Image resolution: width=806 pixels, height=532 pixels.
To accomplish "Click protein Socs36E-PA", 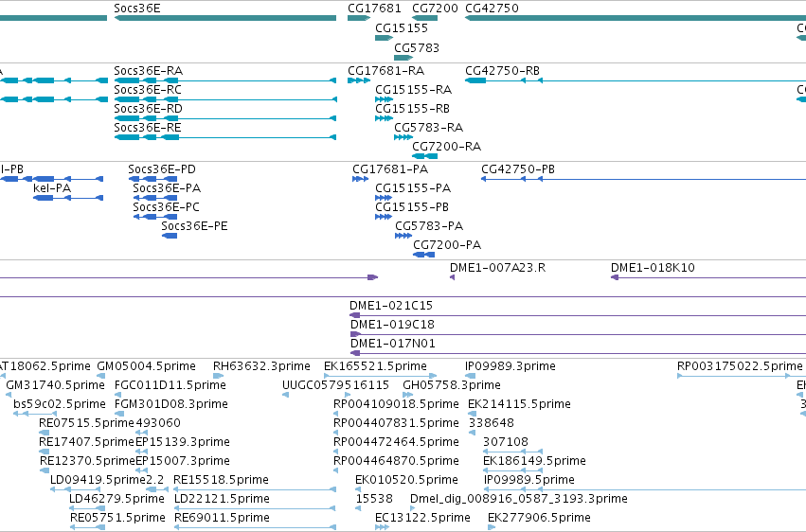I will (167, 188).
